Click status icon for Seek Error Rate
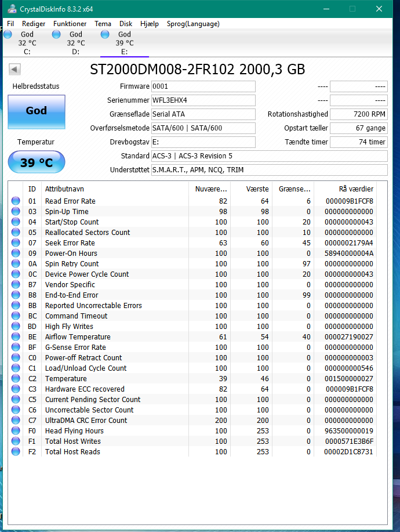 (x=16, y=243)
